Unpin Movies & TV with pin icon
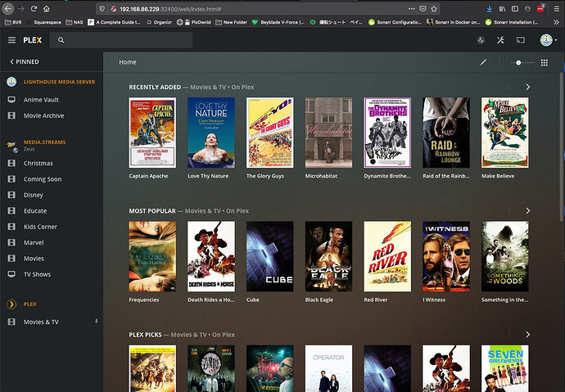The height and width of the screenshot is (392, 565). click(96, 321)
